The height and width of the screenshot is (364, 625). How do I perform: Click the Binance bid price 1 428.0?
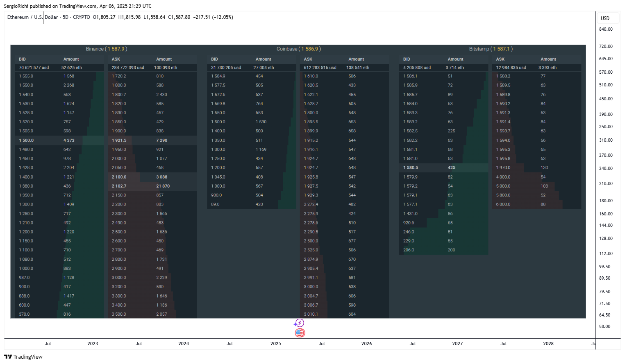[26, 168]
